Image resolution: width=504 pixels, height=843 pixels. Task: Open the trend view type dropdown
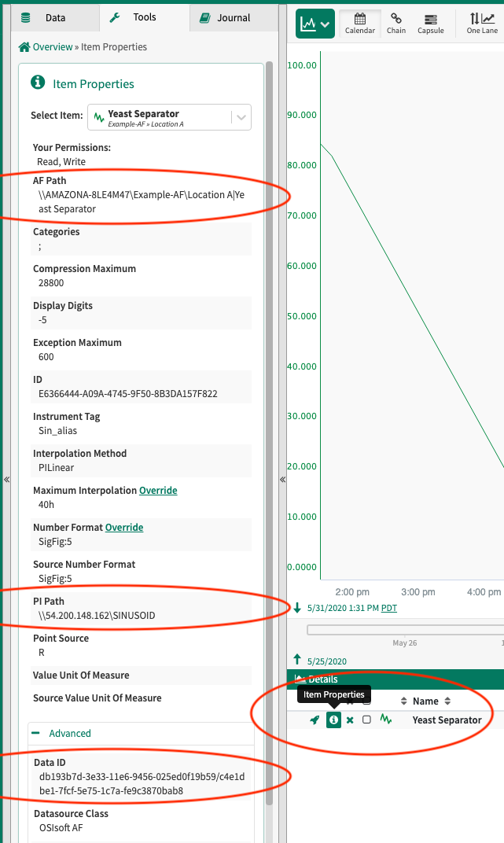[x=315, y=24]
